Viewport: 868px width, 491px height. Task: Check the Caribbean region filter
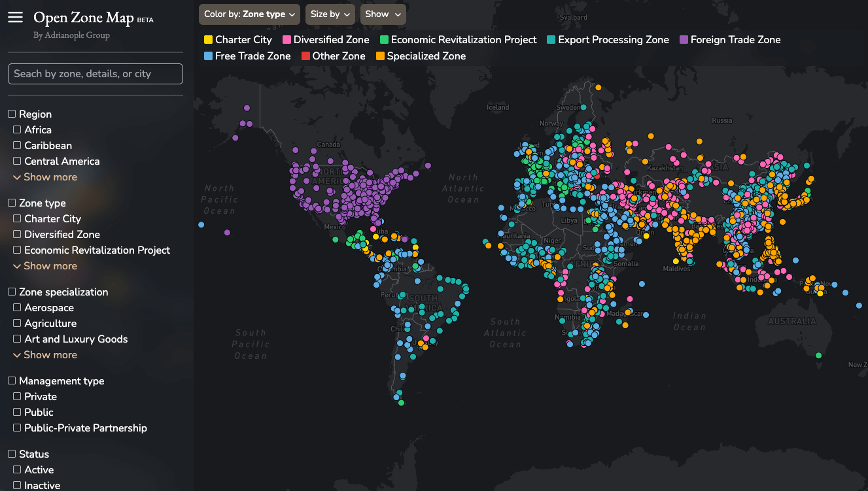tap(17, 146)
